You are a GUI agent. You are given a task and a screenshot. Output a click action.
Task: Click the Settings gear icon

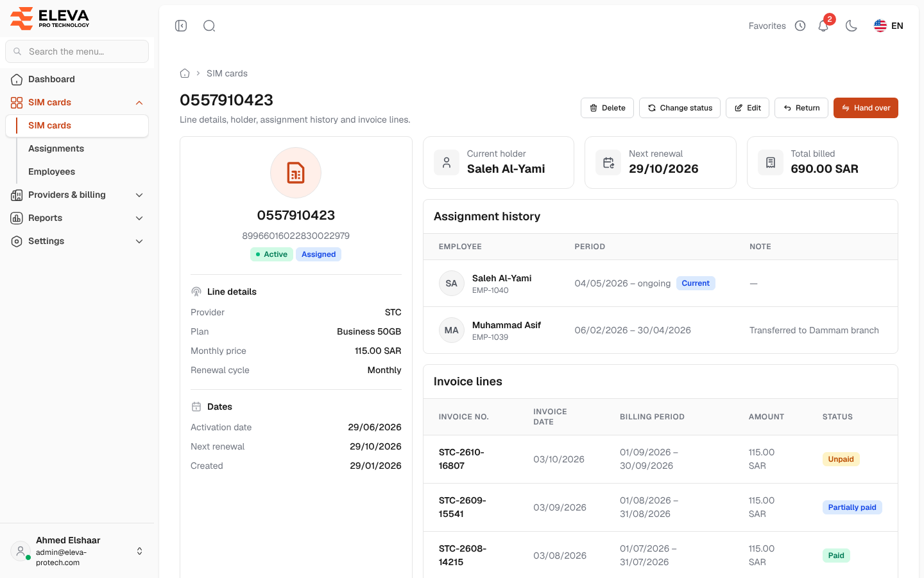coord(17,241)
